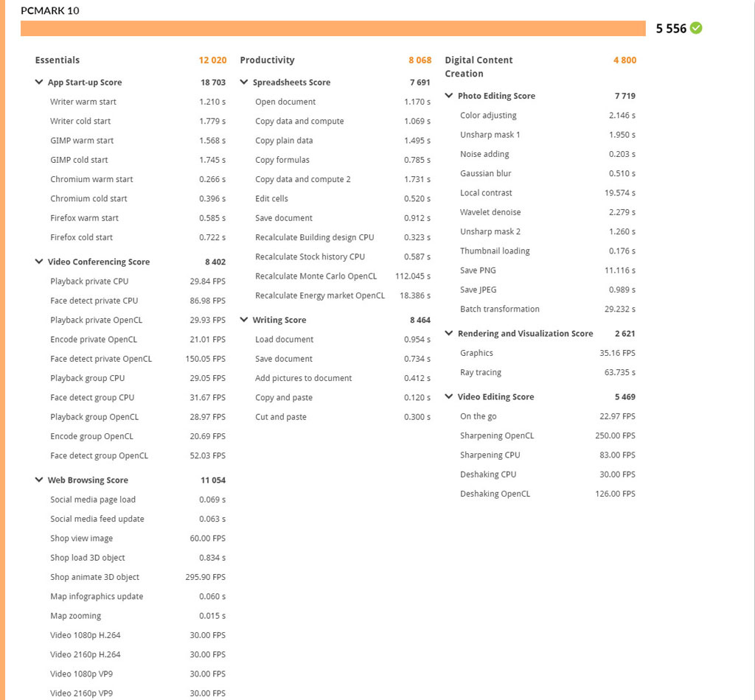Collapse the App Start-up Score section

(39, 83)
